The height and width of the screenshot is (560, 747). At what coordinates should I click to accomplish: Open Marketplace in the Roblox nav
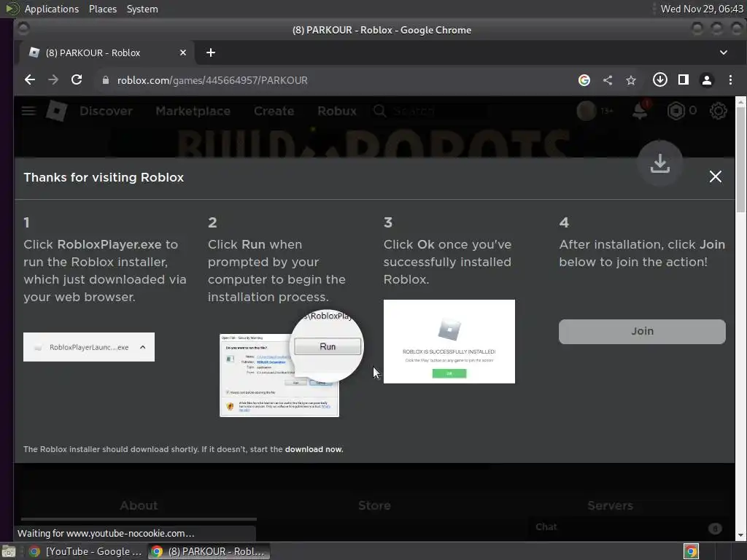193,111
